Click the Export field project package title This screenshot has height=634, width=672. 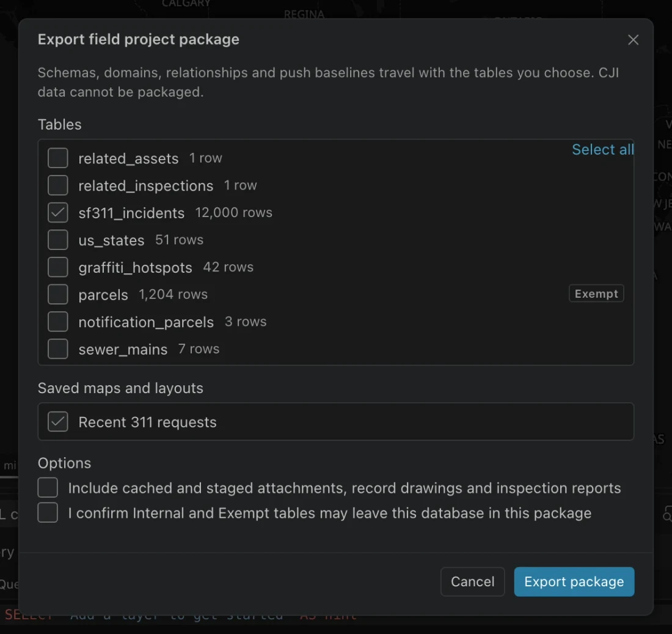coord(139,40)
